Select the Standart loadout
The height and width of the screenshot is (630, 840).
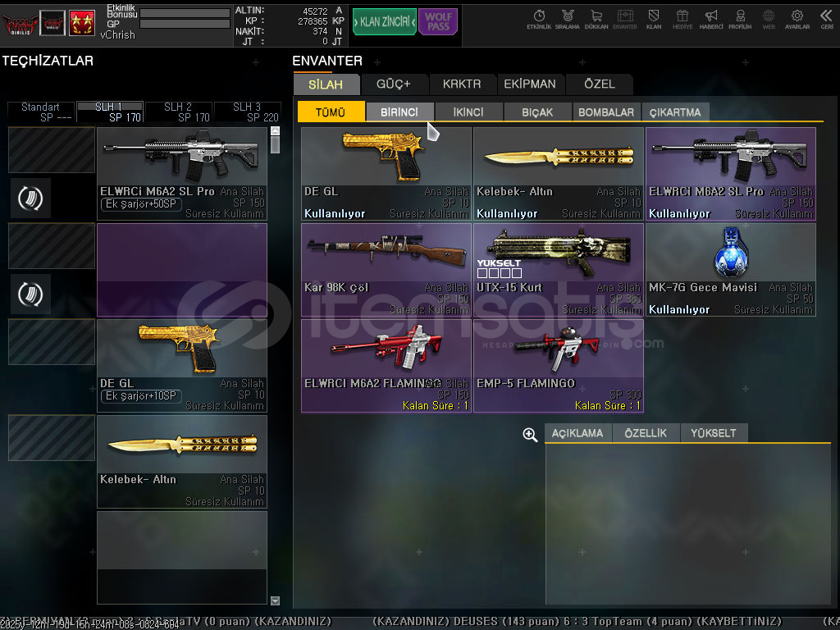pos(40,112)
